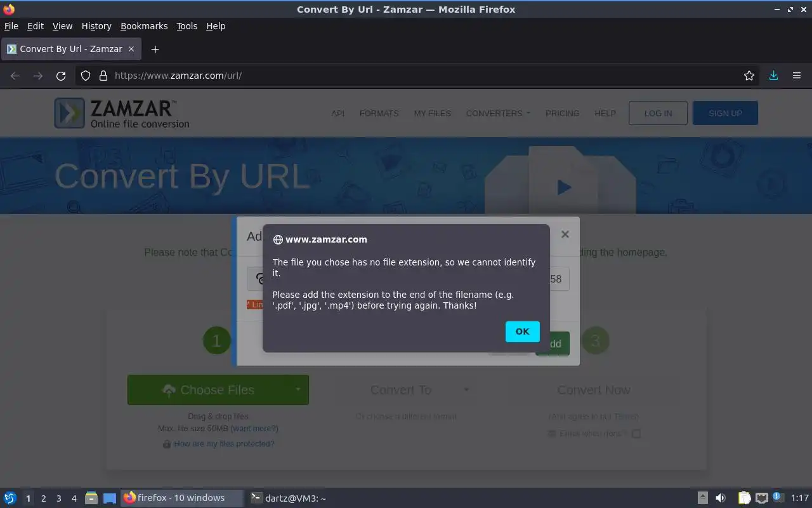
Task: Switch to firefox - 10 windows task
Action: pyautogui.click(x=181, y=498)
